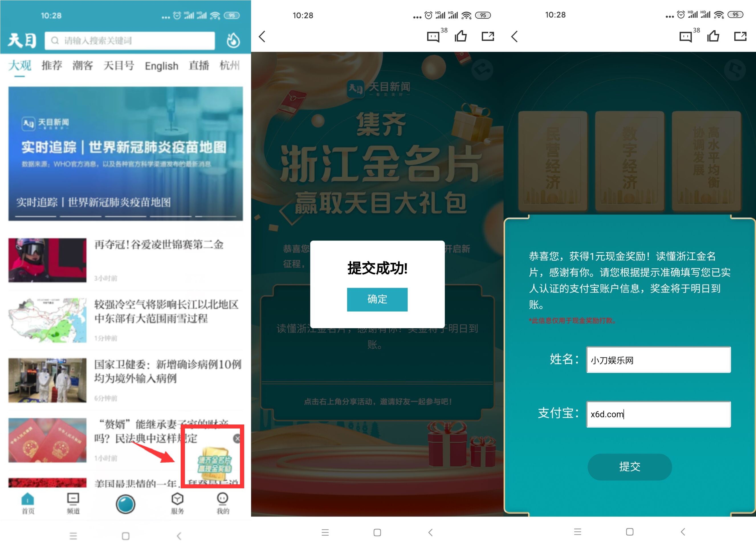The height and width of the screenshot is (547, 756).
Task: Select the 民营经济 gold card
Action: pos(553,161)
